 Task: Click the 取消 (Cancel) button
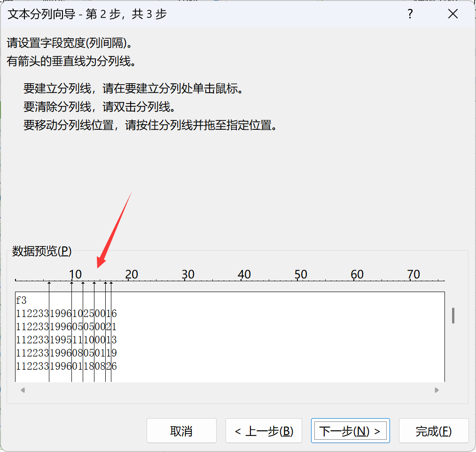[181, 431]
